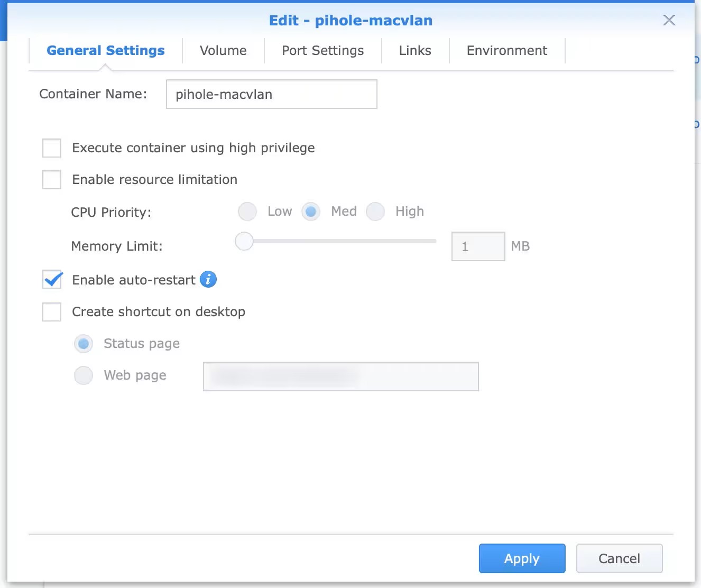Select Status page radio button
This screenshot has width=701, height=588.
(84, 344)
